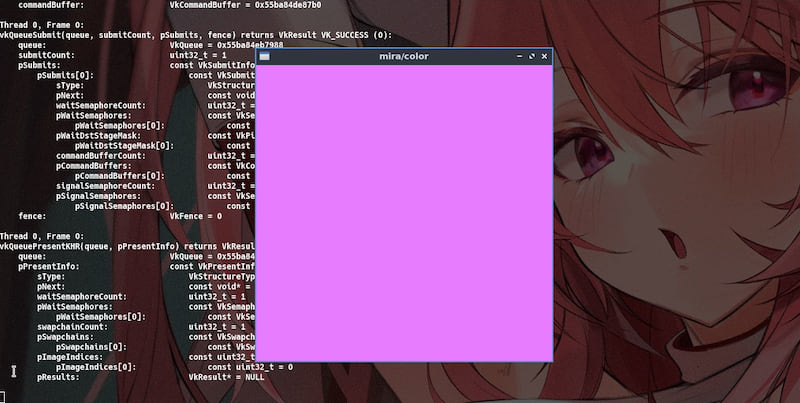Click the 'const uint32_t = 0' value
This screenshot has width=800, height=403.
click(250, 367)
